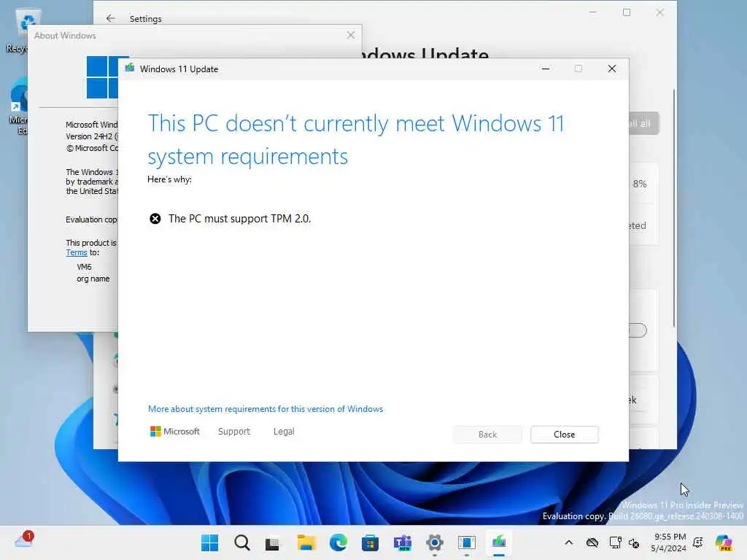Open the network display tray icon
This screenshot has height=560, width=747.
pyautogui.click(x=615, y=542)
